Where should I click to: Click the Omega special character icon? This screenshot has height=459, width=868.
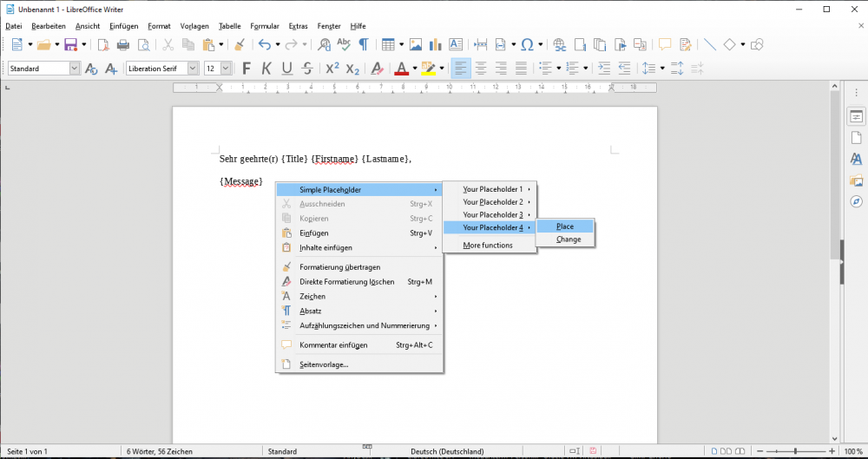[x=527, y=45]
